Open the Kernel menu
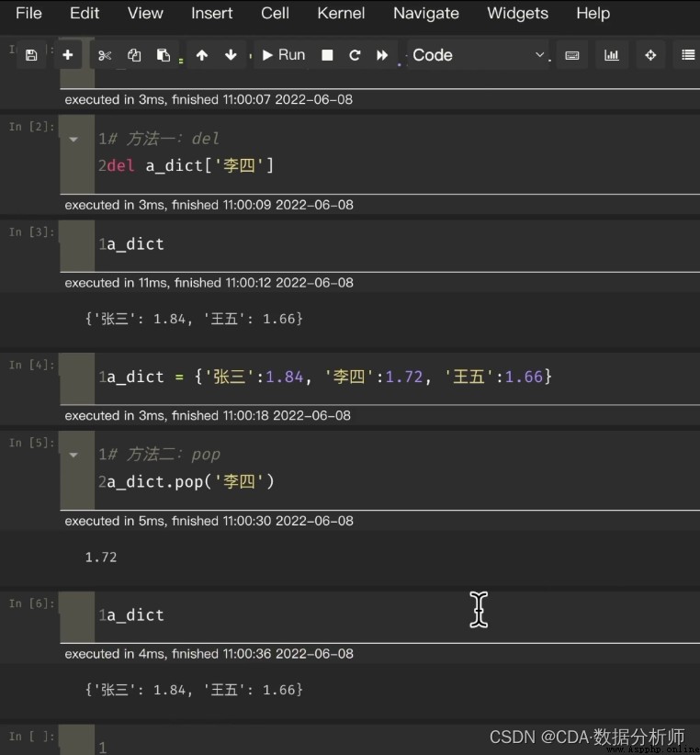Image resolution: width=700 pixels, height=755 pixels. pos(341,14)
